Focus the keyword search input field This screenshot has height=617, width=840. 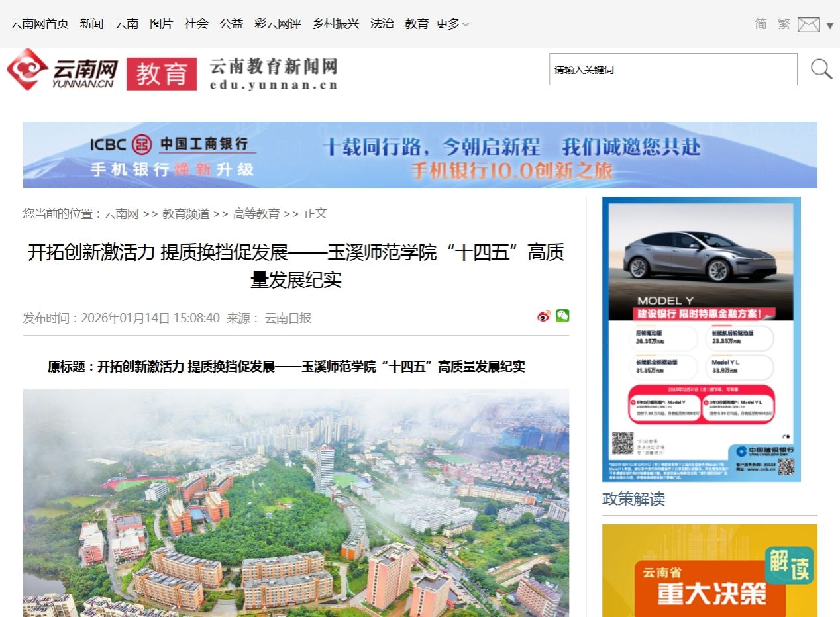[x=672, y=70]
